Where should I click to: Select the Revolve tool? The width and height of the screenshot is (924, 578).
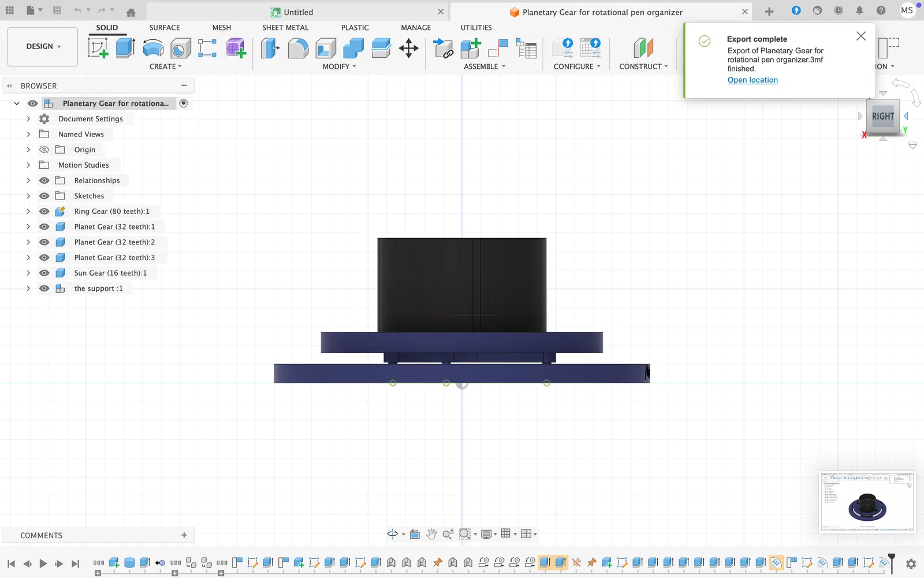pos(153,48)
